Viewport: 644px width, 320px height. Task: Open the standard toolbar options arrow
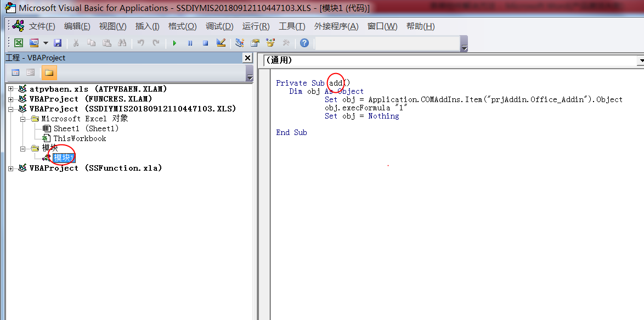pyautogui.click(x=464, y=43)
